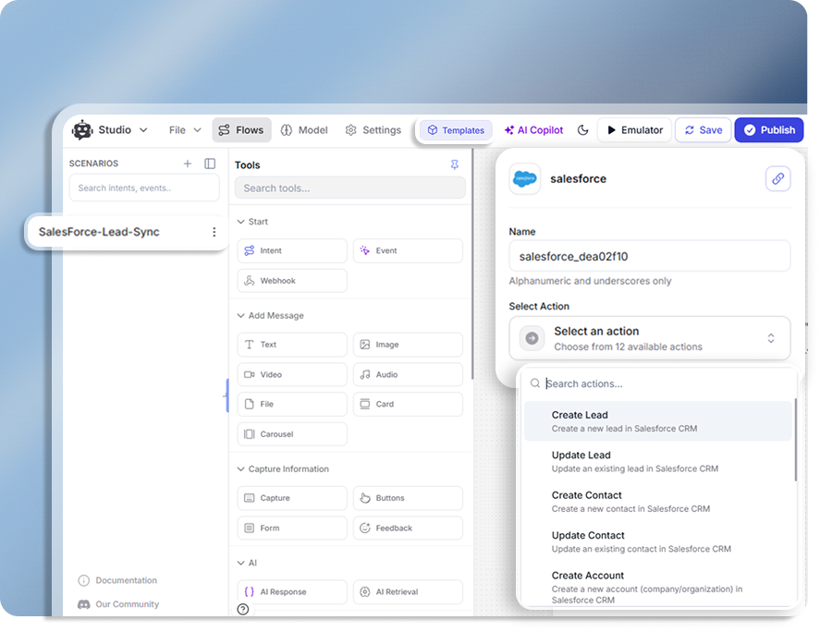The width and height of the screenshot is (820, 644).
Task: Open the Settings menu
Action: (373, 129)
